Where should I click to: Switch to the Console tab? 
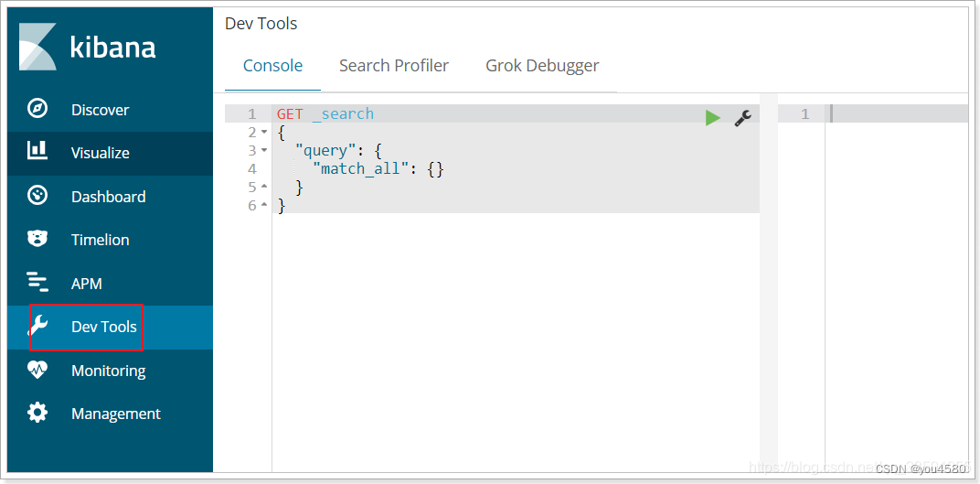click(273, 66)
